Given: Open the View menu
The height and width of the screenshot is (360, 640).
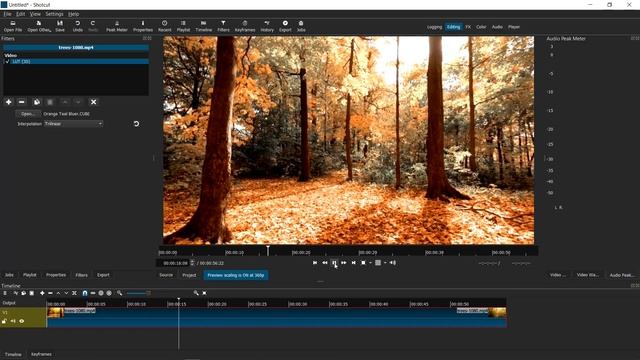Looking at the screenshot, I should (x=35, y=14).
